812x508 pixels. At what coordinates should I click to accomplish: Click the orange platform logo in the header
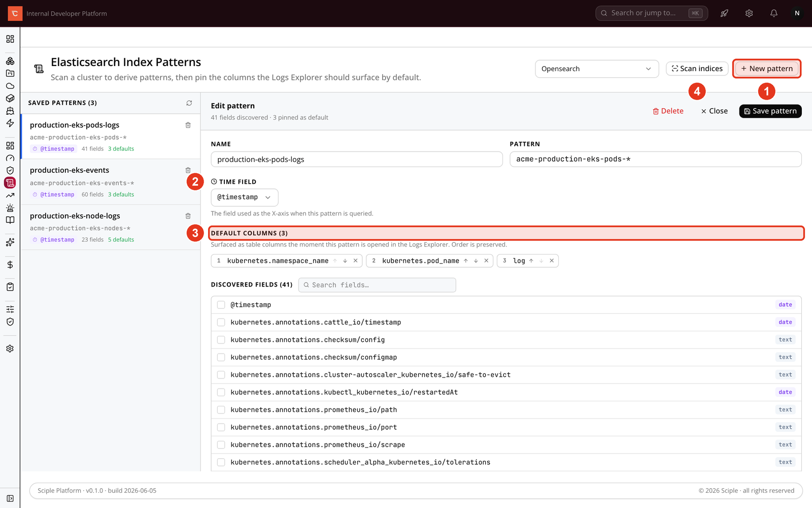[15, 13]
